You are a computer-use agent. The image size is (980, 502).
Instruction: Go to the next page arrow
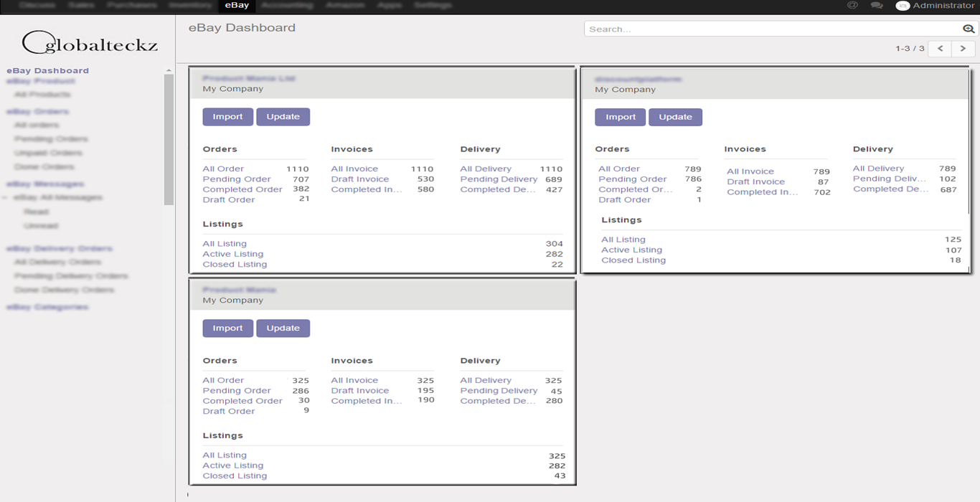click(963, 49)
